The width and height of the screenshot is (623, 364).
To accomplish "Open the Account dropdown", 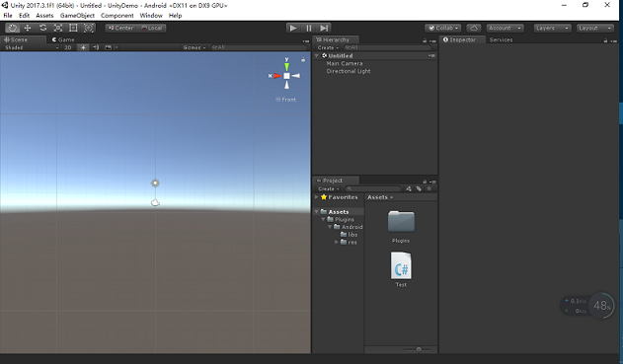I will 505,29.
